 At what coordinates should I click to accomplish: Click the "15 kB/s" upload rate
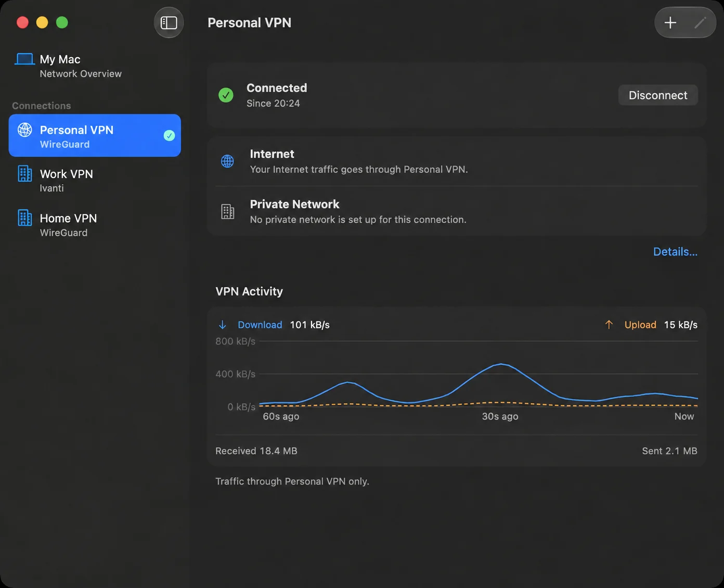(x=681, y=325)
